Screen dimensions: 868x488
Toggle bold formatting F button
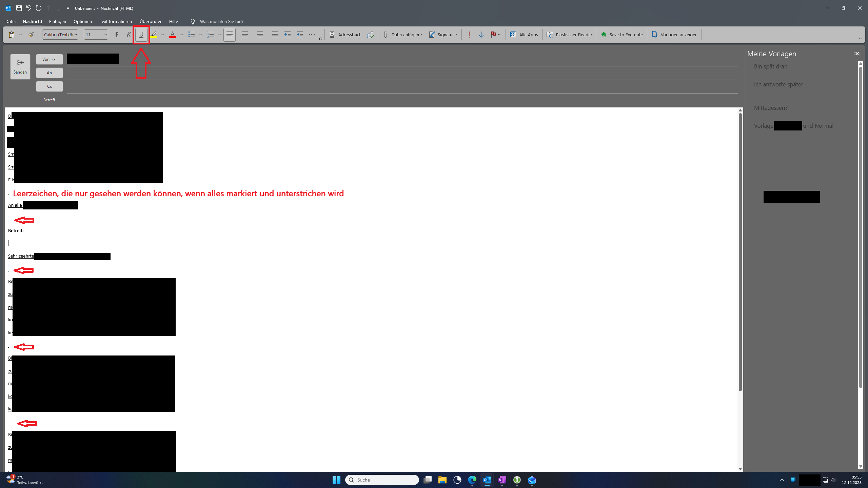tap(117, 35)
